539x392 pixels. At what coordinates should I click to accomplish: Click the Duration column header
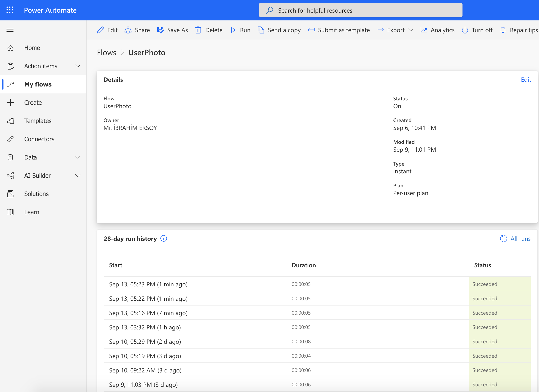[304, 265]
